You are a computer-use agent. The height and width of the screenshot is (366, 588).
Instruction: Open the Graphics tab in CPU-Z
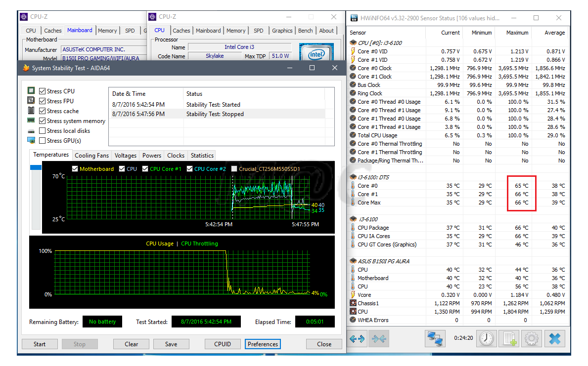pyautogui.click(x=282, y=30)
